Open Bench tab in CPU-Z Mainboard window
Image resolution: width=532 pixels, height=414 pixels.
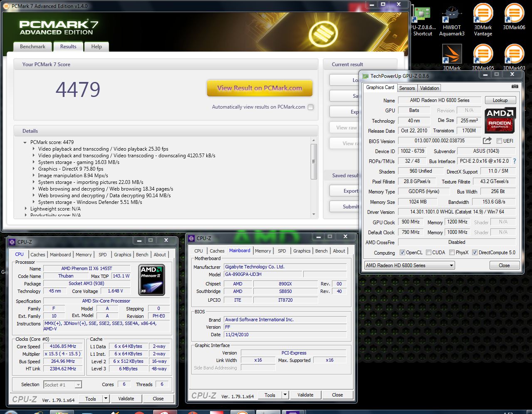[x=321, y=251]
